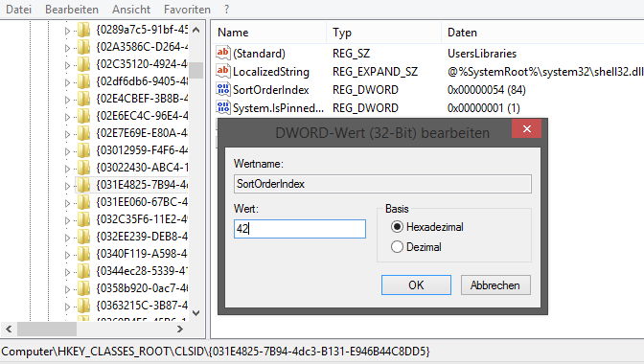Image resolution: width=644 pixels, height=364 pixels.
Task: Expand the {0289a7c5-91bf tree node
Action: pos(67,31)
